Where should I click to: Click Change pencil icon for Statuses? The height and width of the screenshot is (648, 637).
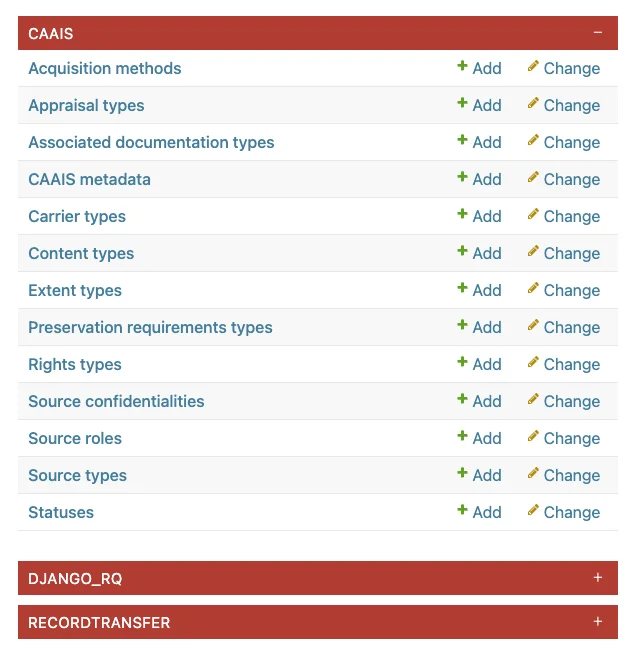point(533,510)
